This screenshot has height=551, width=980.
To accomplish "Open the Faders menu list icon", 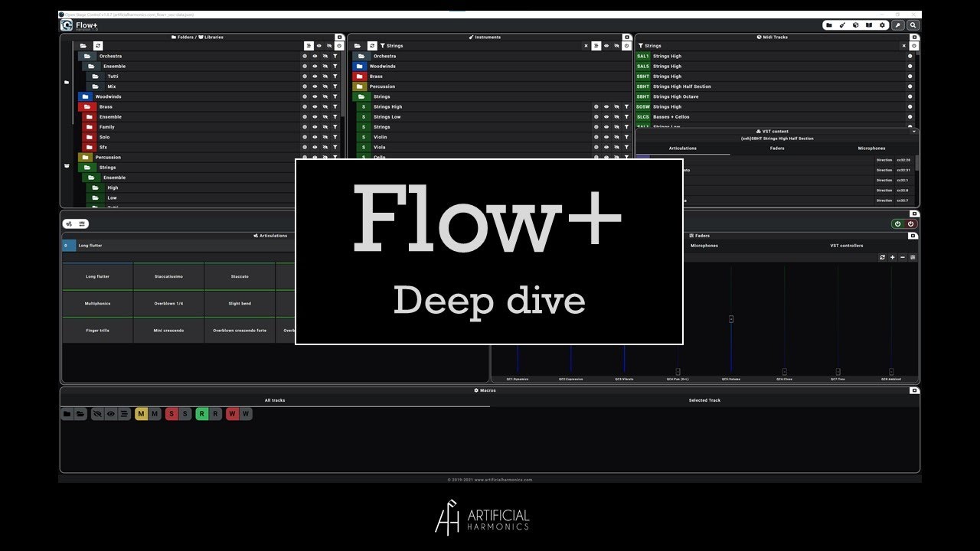I will pyautogui.click(x=913, y=257).
